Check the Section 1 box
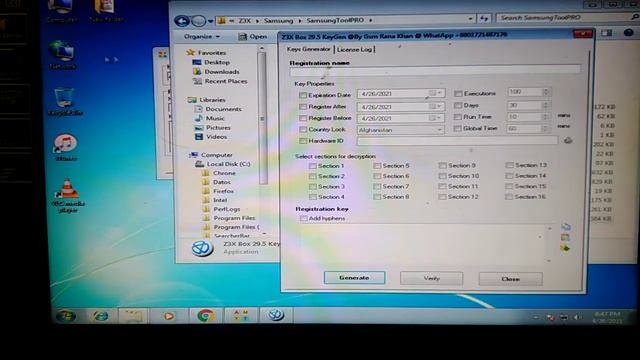640x360 pixels. pyautogui.click(x=313, y=166)
